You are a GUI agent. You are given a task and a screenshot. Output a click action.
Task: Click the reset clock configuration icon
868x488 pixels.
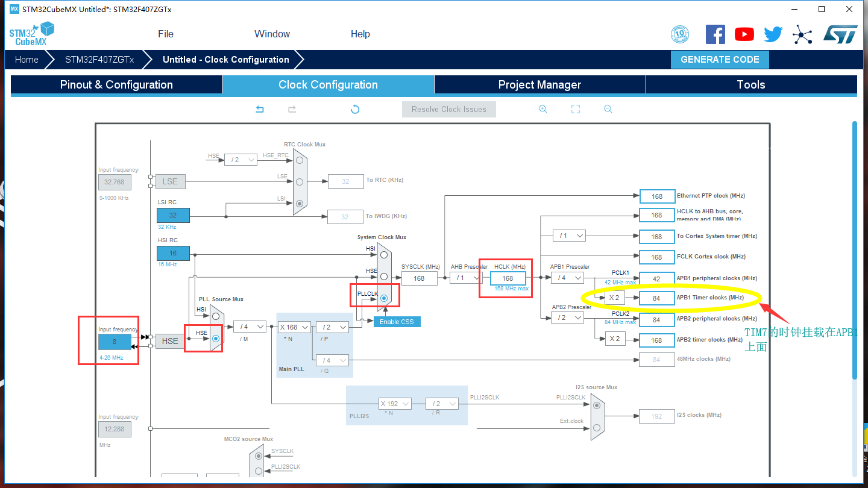[x=355, y=109]
